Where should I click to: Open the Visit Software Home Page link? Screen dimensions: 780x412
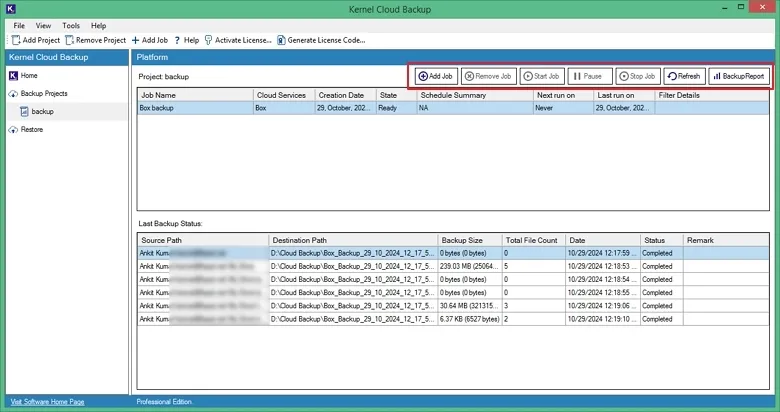pyautogui.click(x=47, y=402)
